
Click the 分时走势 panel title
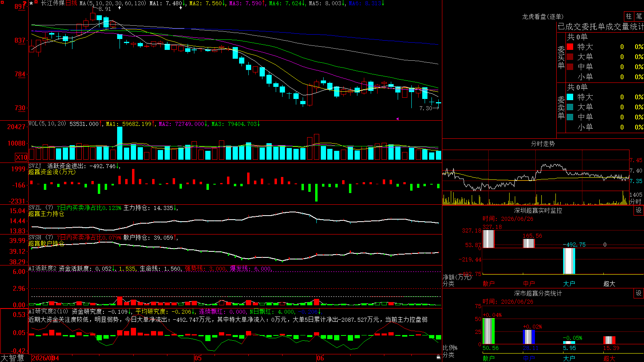point(543,144)
